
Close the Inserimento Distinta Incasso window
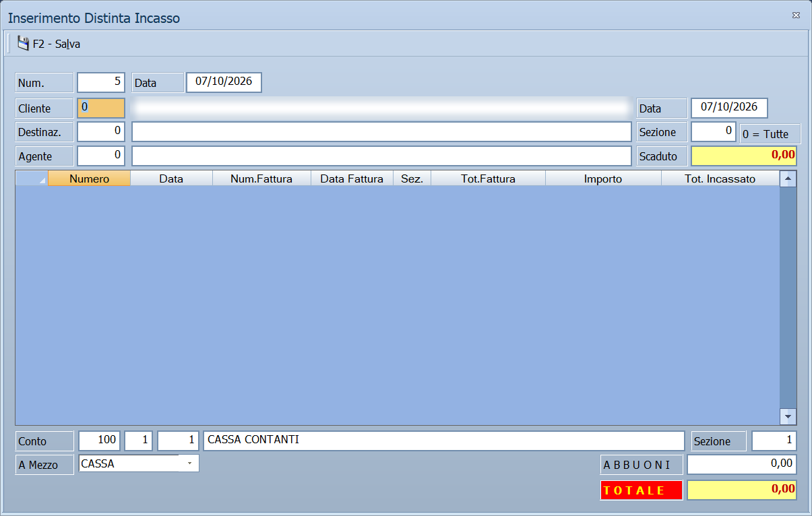click(796, 15)
